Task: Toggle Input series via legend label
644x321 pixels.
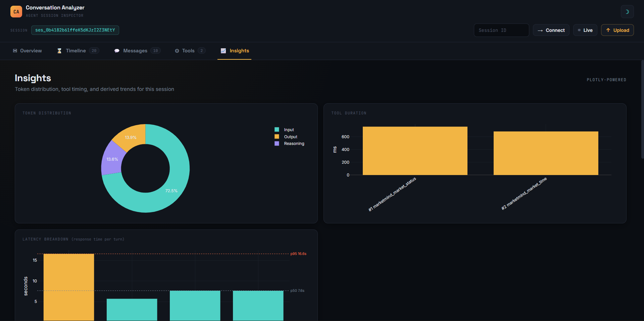Action: [289, 130]
